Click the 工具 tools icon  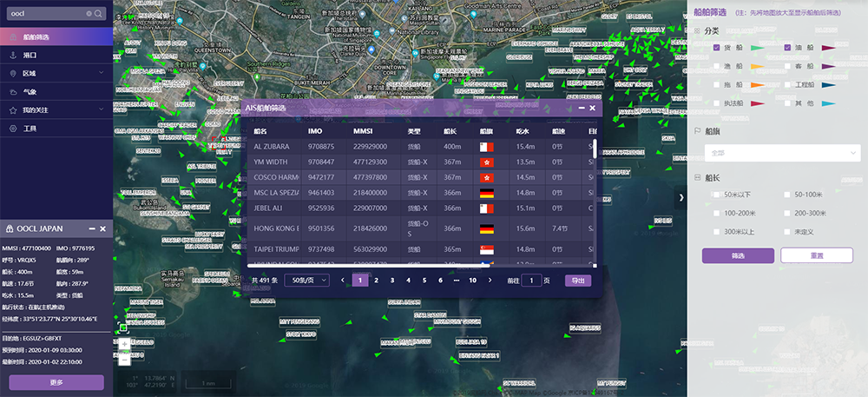(13, 129)
